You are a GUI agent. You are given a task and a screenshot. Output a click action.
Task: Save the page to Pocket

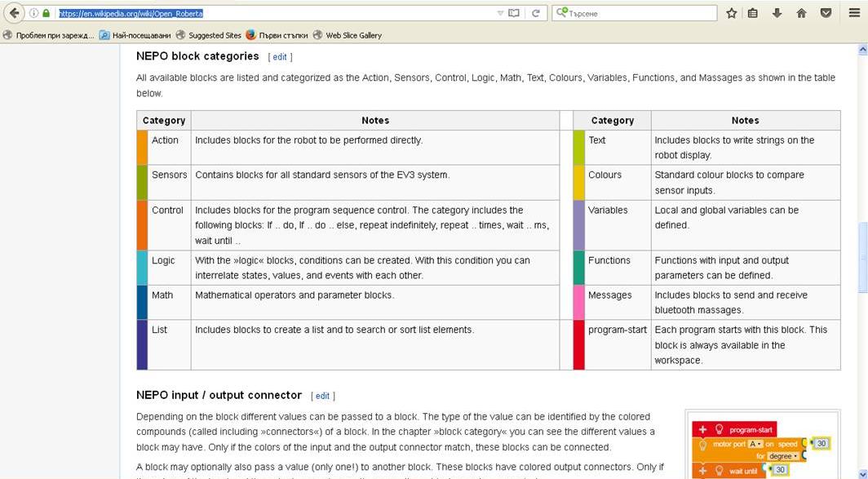pyautogui.click(x=826, y=13)
